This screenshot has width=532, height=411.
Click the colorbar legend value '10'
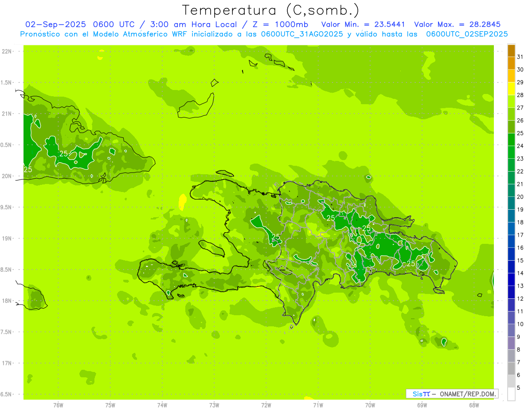pyautogui.click(x=520, y=324)
